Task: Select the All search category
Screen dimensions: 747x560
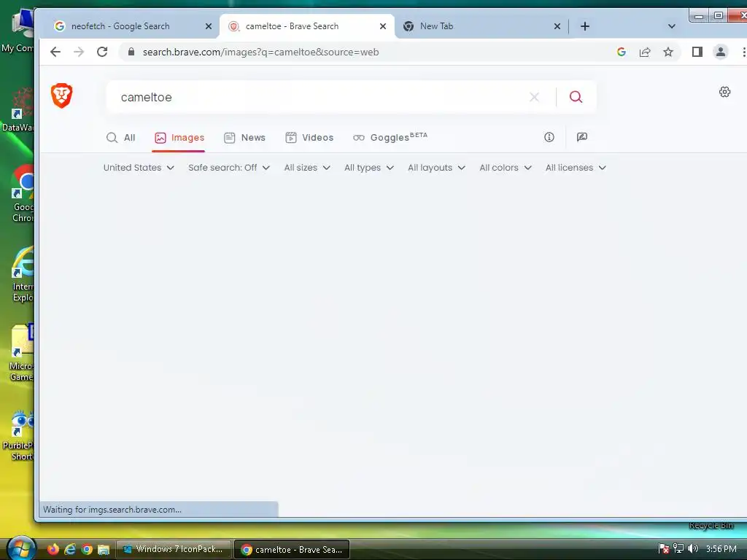Action: coord(120,138)
